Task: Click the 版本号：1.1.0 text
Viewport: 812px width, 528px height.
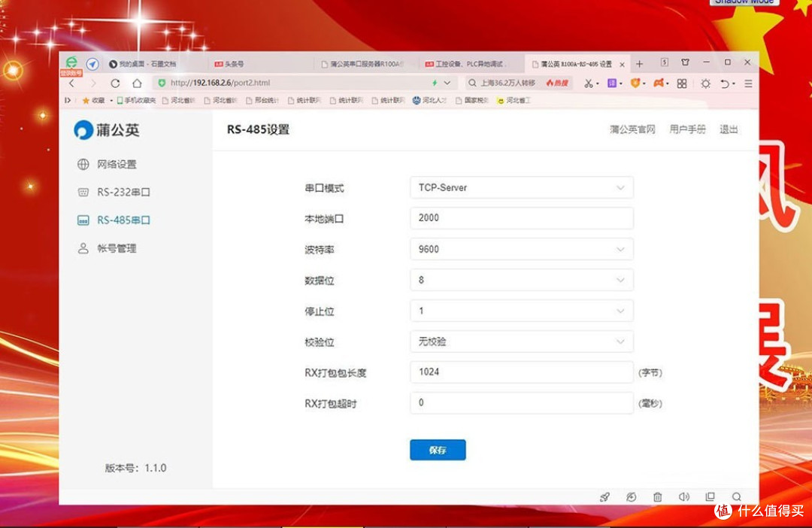Action: [x=135, y=468]
